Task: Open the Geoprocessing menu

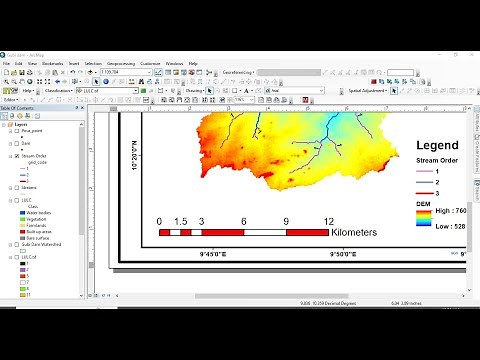Action: pyautogui.click(x=121, y=63)
